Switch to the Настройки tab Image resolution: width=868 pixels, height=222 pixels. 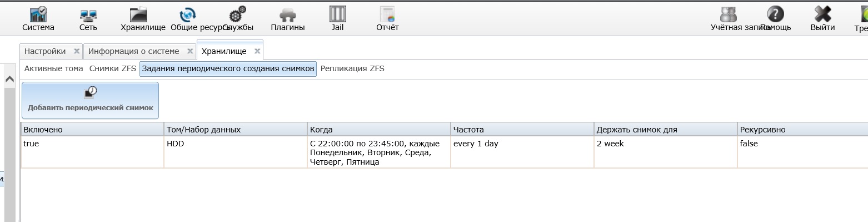click(44, 51)
